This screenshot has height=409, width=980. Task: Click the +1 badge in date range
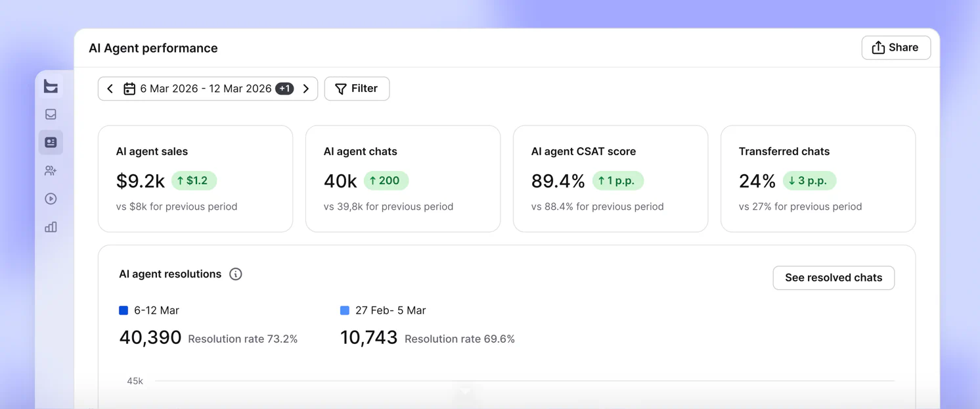(x=284, y=89)
